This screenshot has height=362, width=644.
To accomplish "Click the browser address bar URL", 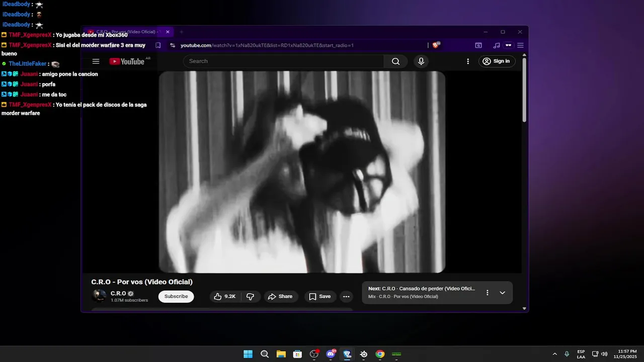I will tap(267, 45).
